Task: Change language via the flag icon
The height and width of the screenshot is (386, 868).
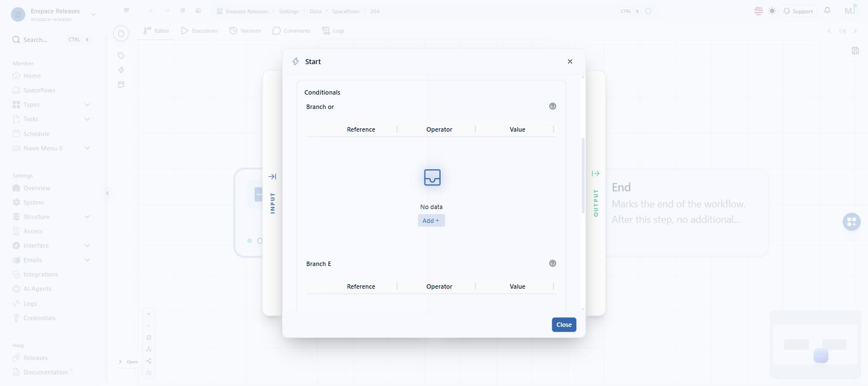Action: 758,11
